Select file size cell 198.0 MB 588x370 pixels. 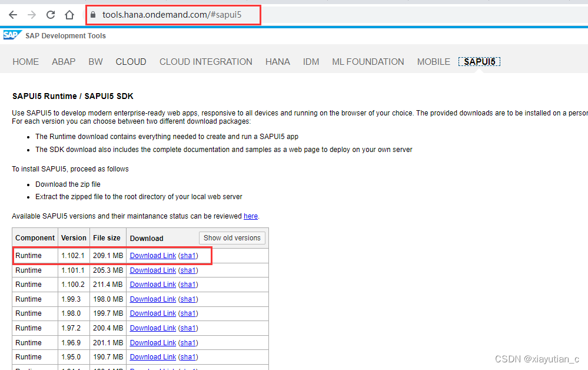(x=108, y=299)
